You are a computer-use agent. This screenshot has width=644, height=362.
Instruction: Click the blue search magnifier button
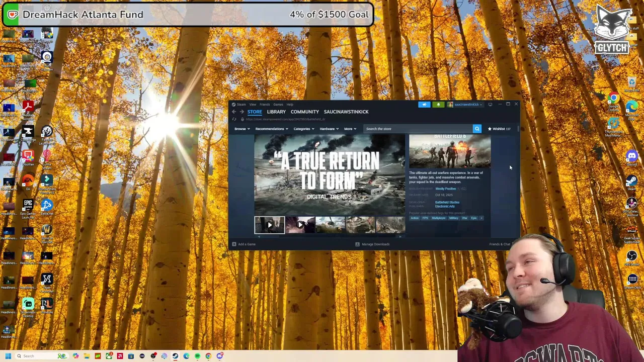click(x=477, y=129)
